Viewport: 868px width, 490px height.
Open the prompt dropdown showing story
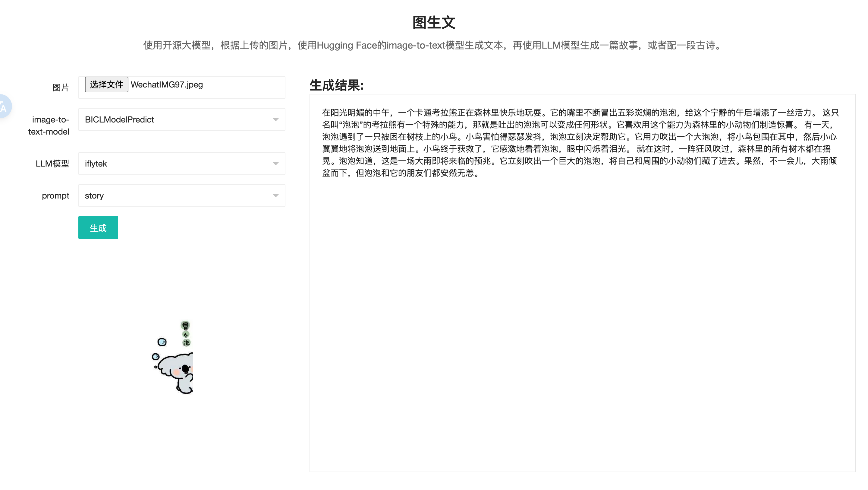tap(175, 196)
